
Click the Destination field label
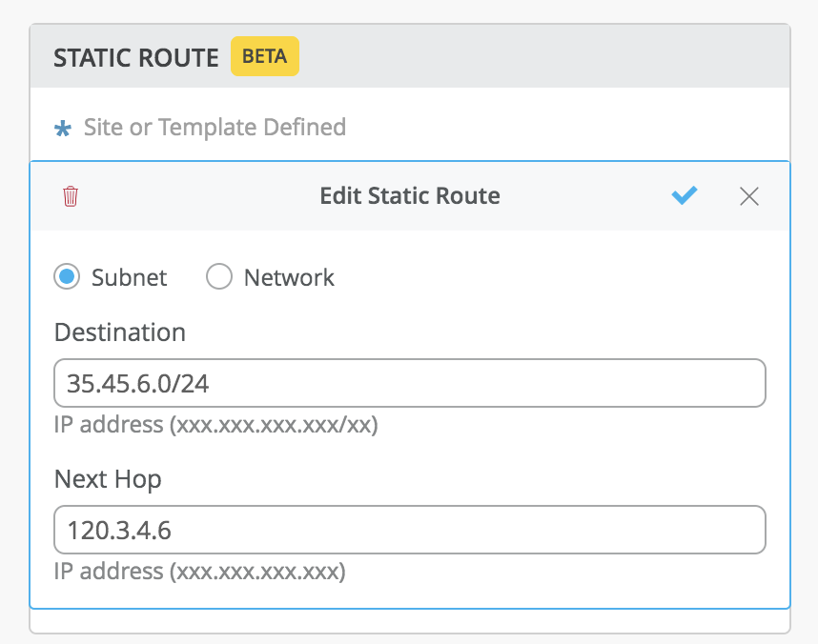(x=120, y=332)
